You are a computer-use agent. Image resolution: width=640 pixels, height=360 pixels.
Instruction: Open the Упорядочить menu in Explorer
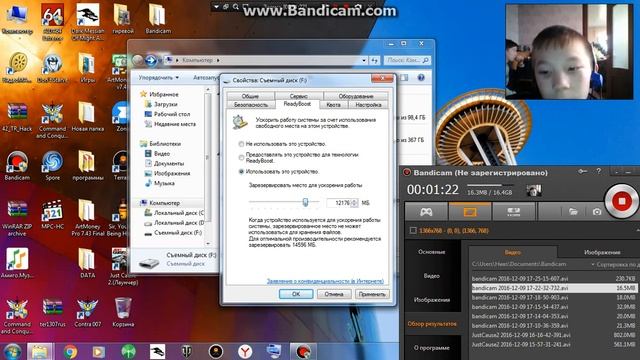point(158,78)
